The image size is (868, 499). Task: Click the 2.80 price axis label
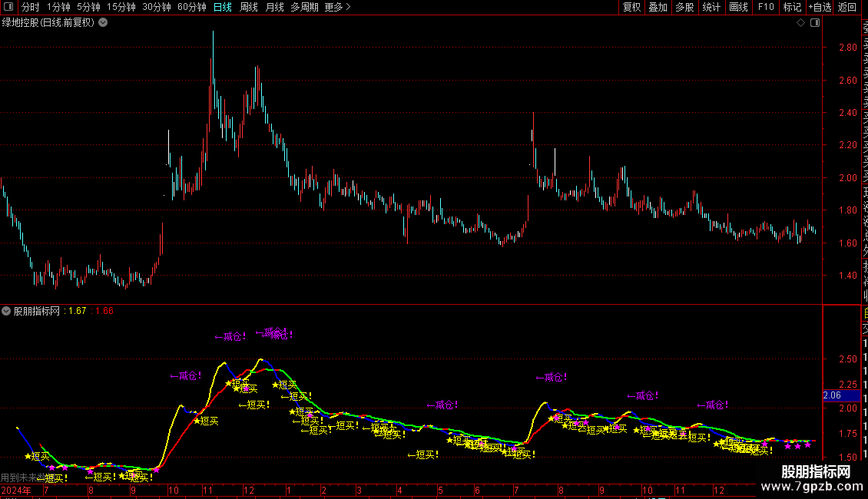click(x=847, y=48)
